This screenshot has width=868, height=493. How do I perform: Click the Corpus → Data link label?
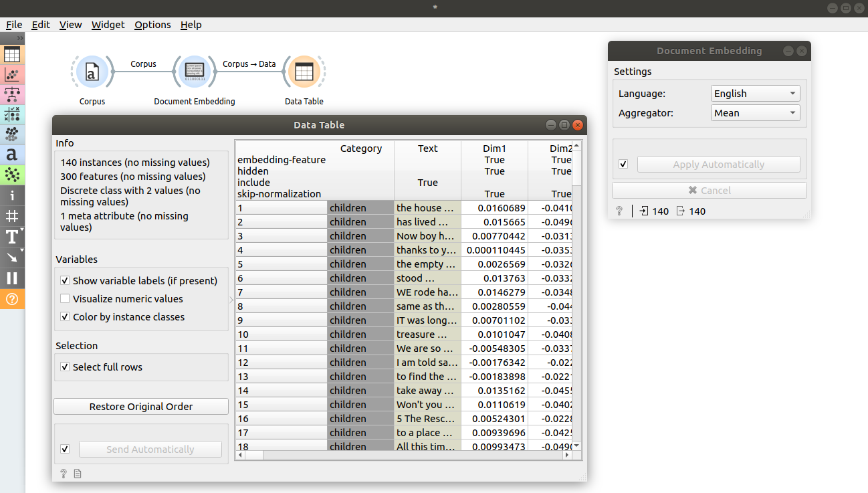249,64
